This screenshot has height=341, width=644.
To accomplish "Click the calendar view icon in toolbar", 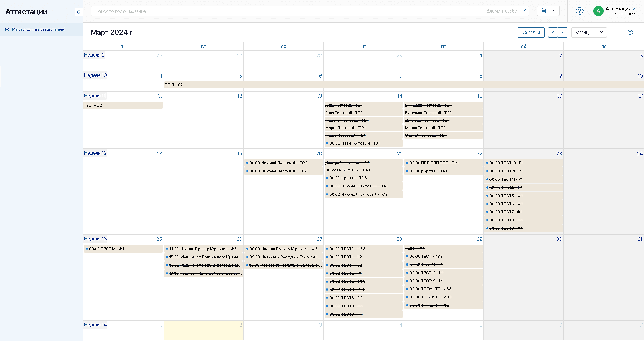I will pos(543,11).
